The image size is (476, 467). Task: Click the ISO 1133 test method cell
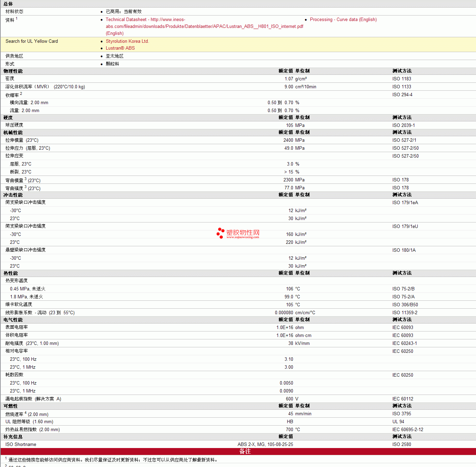pyautogui.click(x=401, y=87)
